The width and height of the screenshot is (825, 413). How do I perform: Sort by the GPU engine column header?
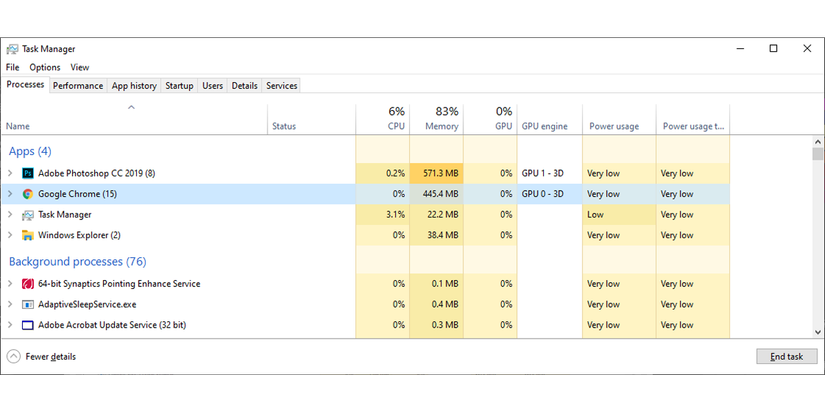coord(550,119)
